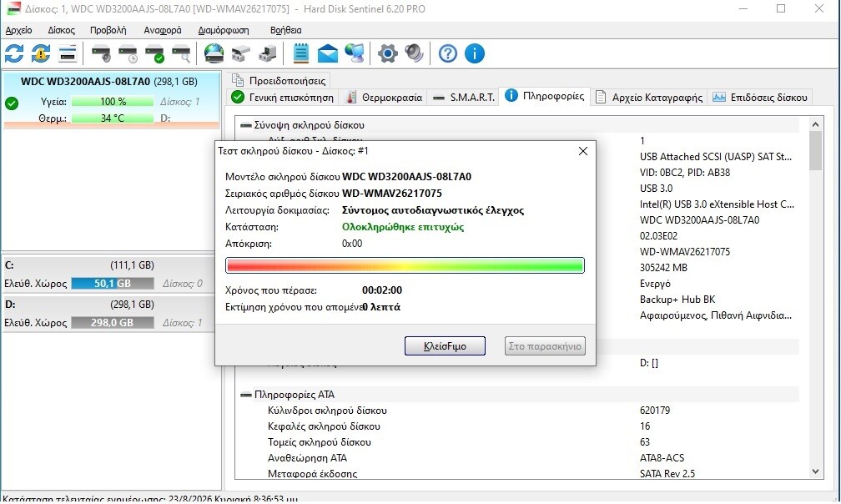Click the disk icon with green checkmark
Viewport: 841px width, 504px height.
154,53
